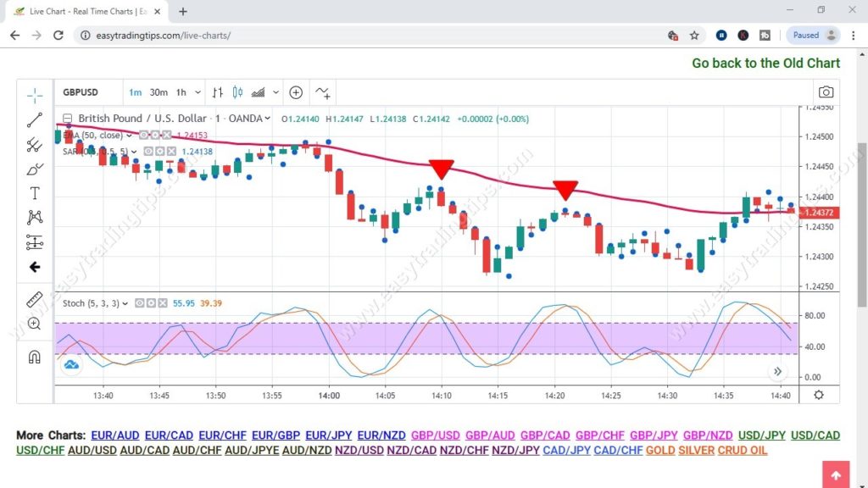Click the Go back to the Old Chart link

pyautogui.click(x=765, y=63)
